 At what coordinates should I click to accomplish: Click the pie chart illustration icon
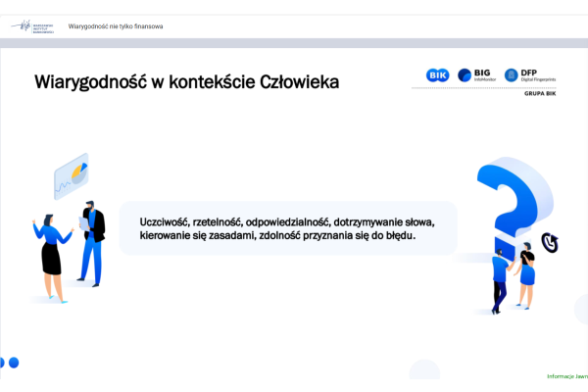coord(72,175)
